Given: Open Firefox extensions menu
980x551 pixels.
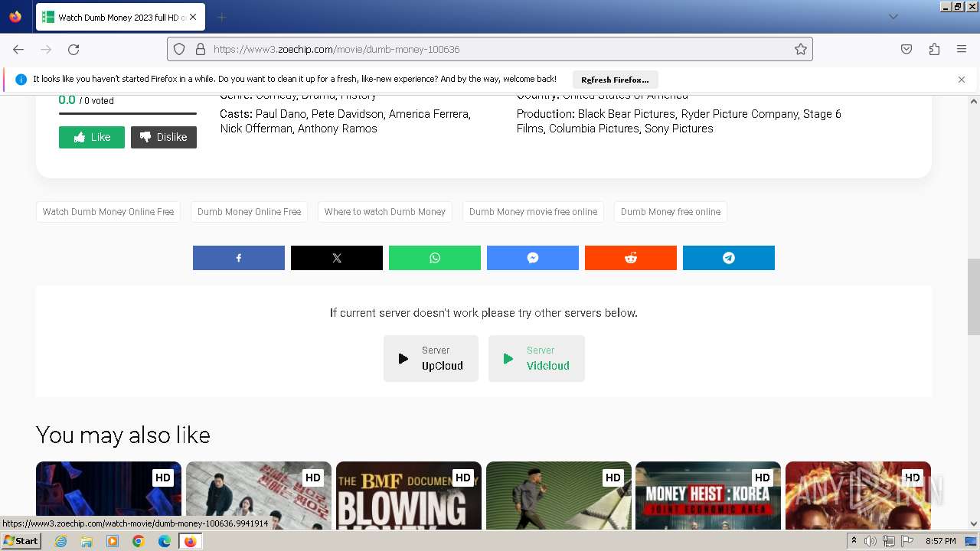Looking at the screenshot, I should pyautogui.click(x=934, y=49).
